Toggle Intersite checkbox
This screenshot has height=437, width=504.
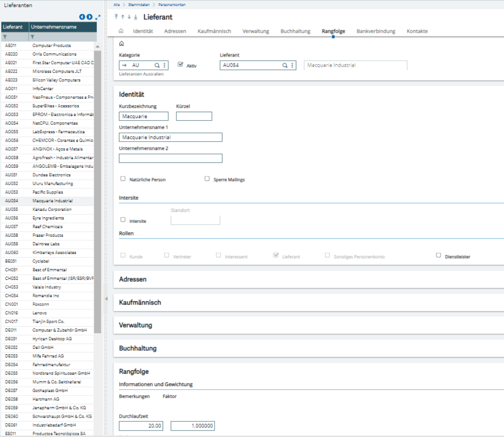point(123,220)
